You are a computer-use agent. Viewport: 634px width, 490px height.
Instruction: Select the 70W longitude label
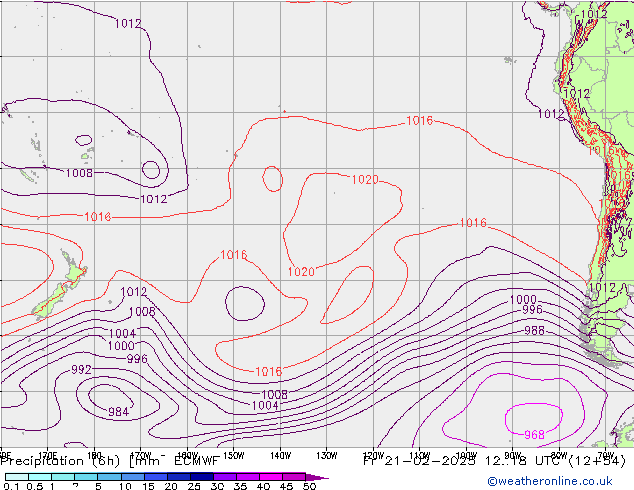coord(606,455)
